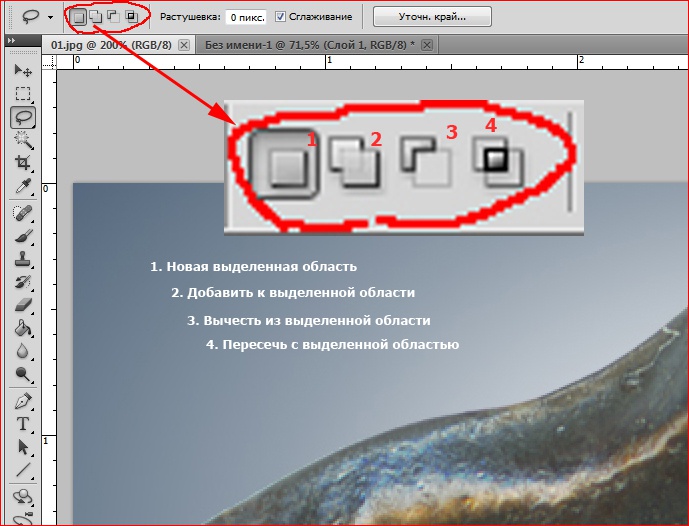This screenshot has width=689, height=526.
Task: Pick the Paint Bucket tool
Action: pyautogui.click(x=22, y=328)
